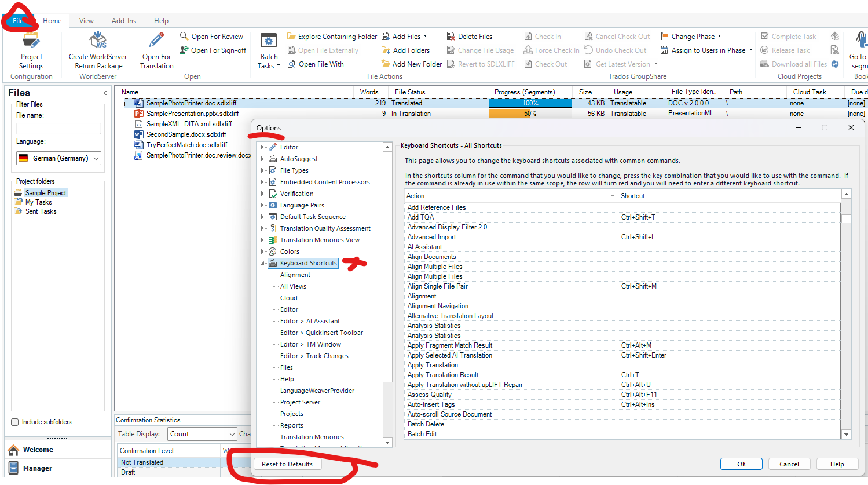Image resolution: width=868 pixels, height=485 pixels.
Task: Click Add New Folder
Action: pyautogui.click(x=411, y=64)
